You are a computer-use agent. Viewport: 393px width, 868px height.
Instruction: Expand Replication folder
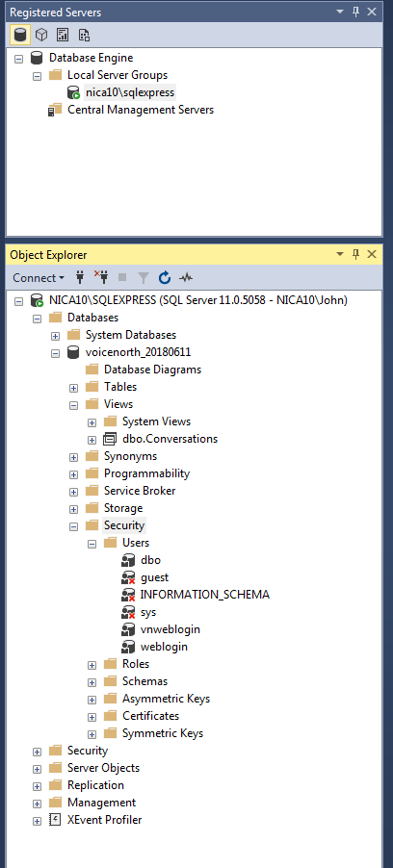38,786
